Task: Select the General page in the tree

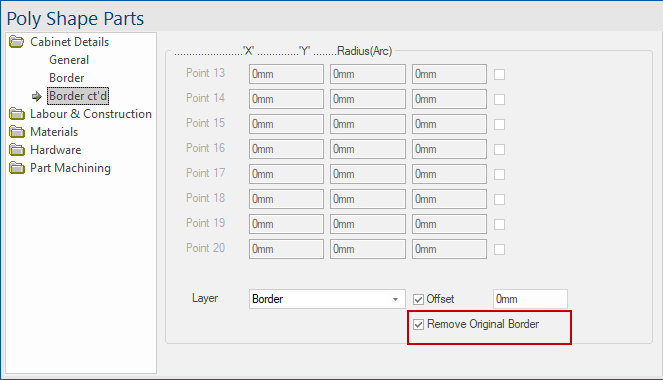Action: coord(69,60)
